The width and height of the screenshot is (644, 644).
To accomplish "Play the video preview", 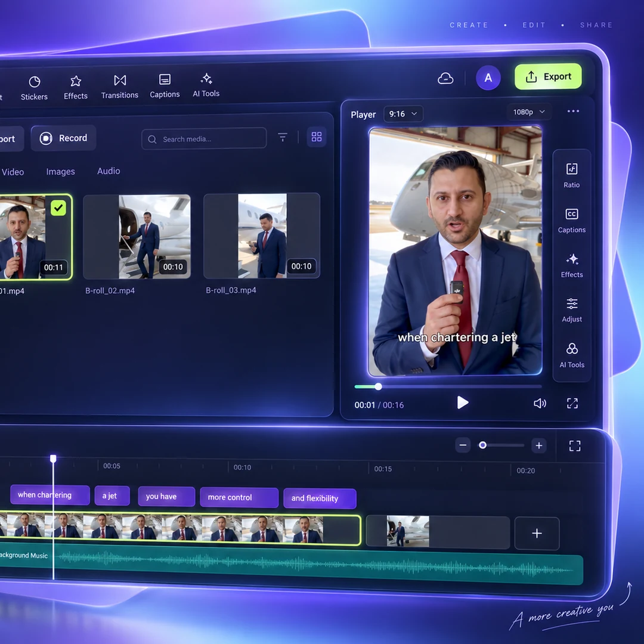I will click(463, 402).
